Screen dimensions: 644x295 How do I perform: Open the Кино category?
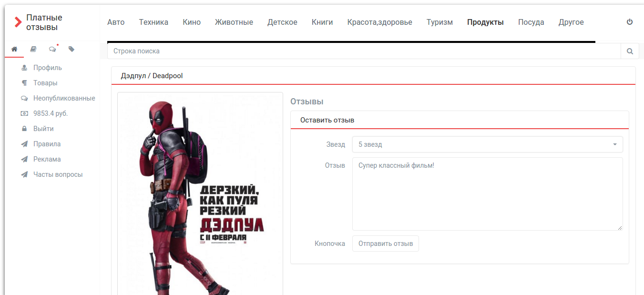pyautogui.click(x=192, y=22)
